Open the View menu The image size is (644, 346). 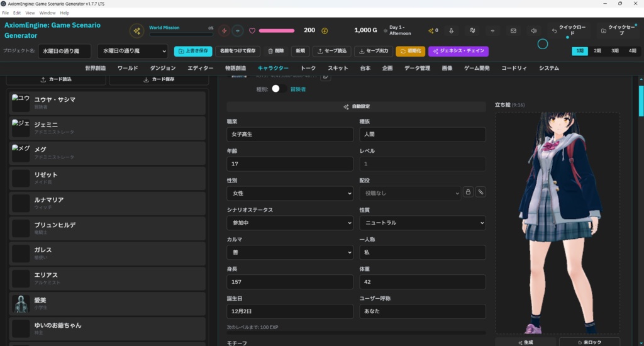click(30, 13)
